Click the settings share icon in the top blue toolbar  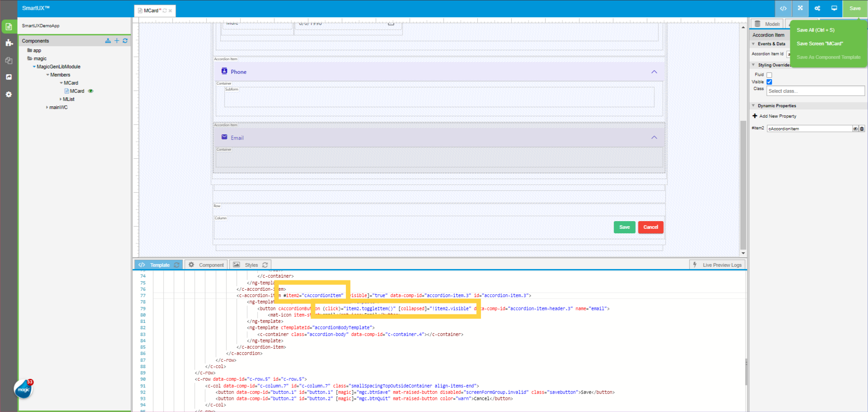pos(817,9)
